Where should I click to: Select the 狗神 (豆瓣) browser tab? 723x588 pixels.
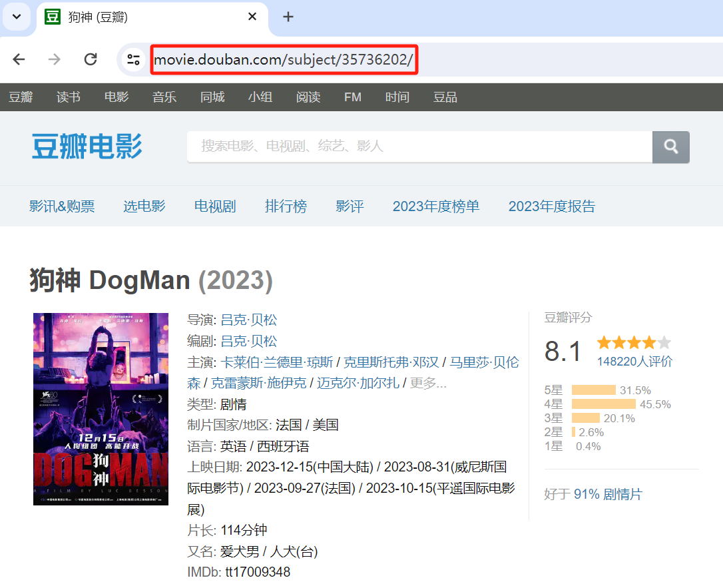point(152,17)
